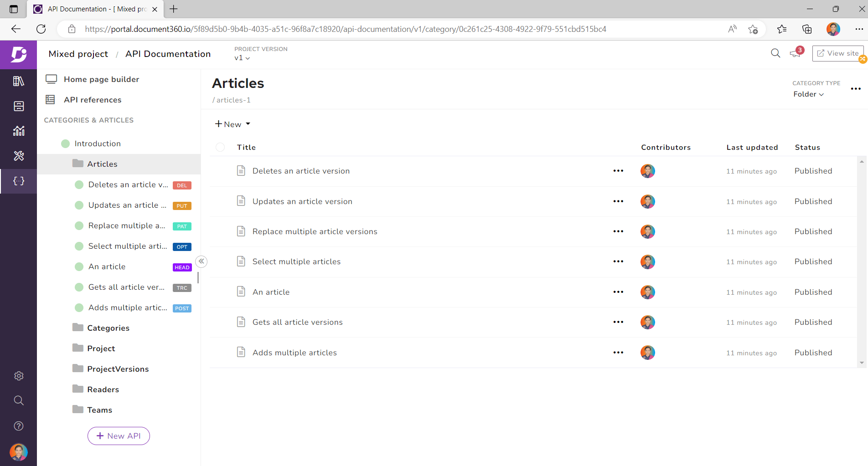Select the Introduction item in the tree

pos(98,143)
